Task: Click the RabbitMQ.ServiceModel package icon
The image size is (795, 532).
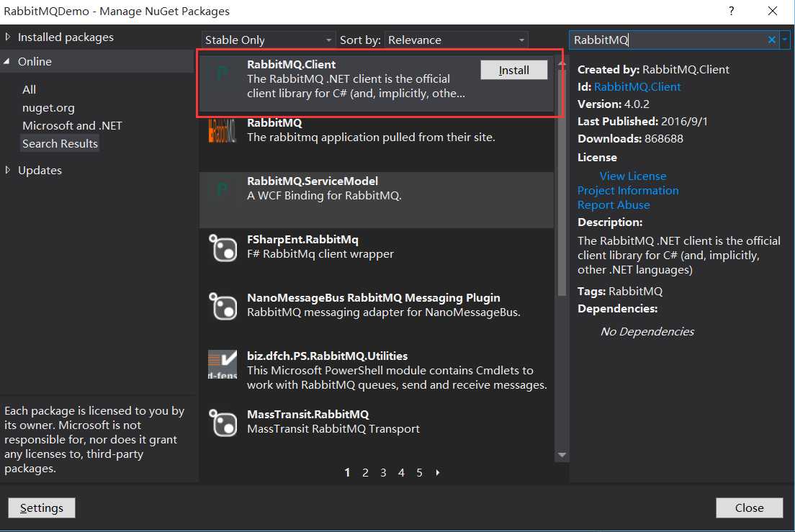Action: pos(223,190)
